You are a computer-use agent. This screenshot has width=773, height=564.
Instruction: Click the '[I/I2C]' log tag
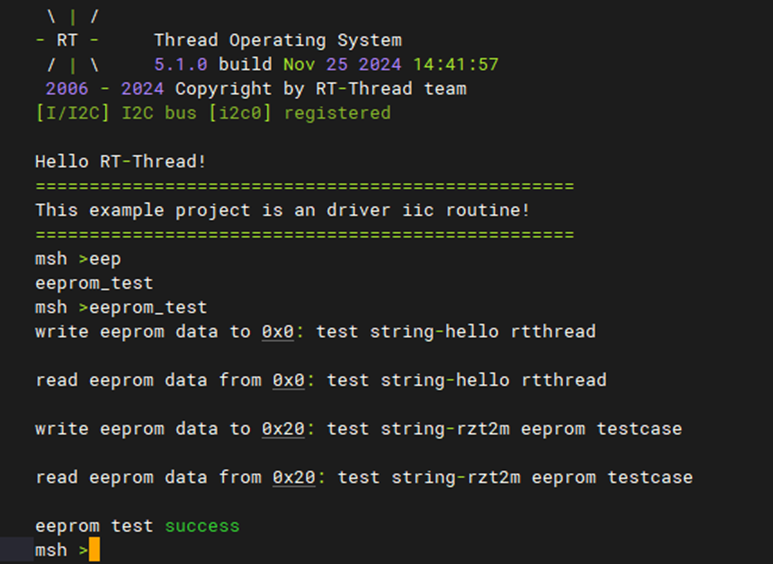[x=72, y=113]
